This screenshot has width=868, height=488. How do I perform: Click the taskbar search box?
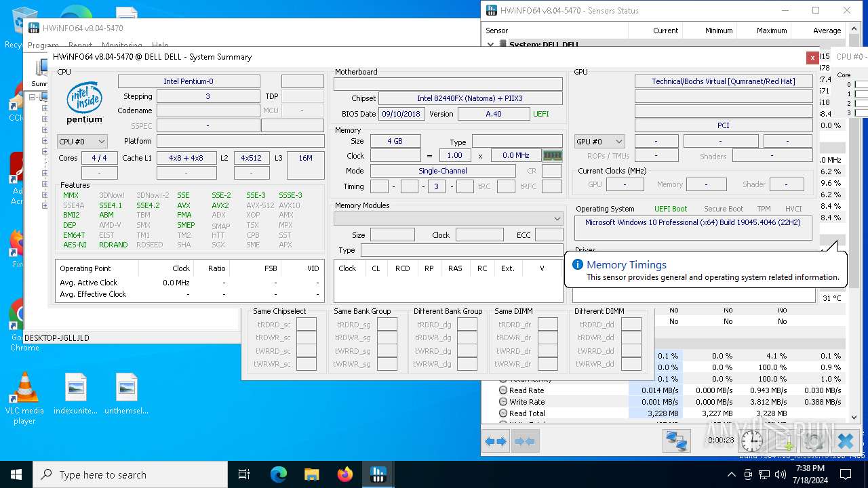point(130,474)
